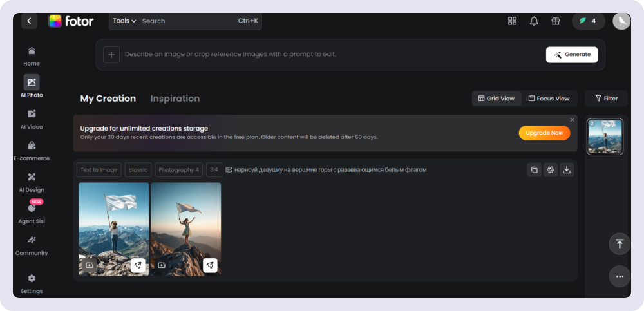Viewport: 644px width, 311px height.
Task: Open AI Design from the sidebar
Action: (x=32, y=182)
